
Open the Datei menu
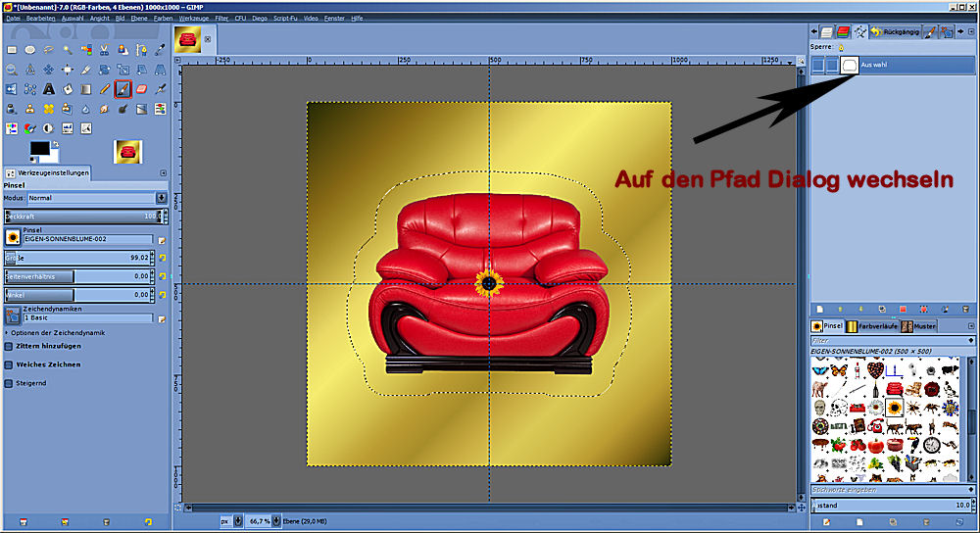tap(13, 18)
